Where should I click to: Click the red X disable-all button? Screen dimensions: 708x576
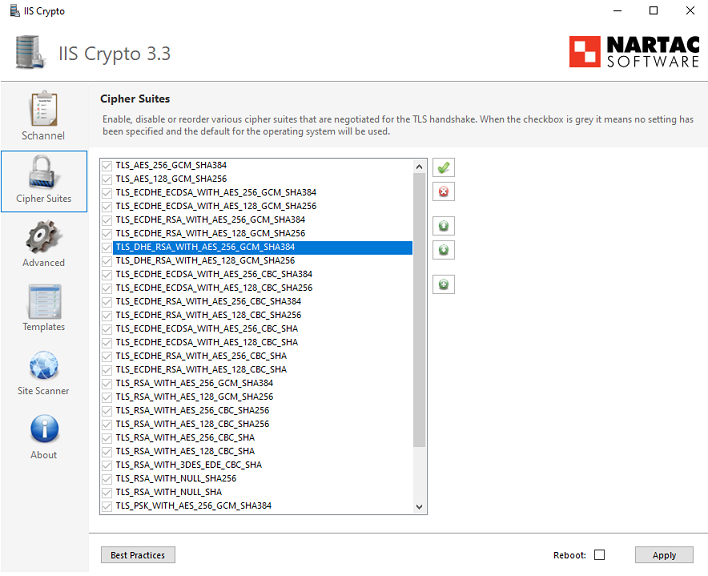coord(443,191)
